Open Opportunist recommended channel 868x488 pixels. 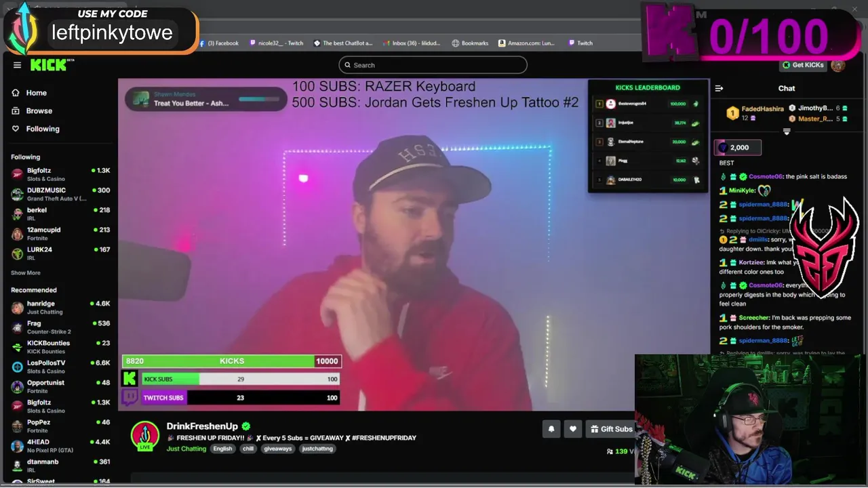point(60,386)
